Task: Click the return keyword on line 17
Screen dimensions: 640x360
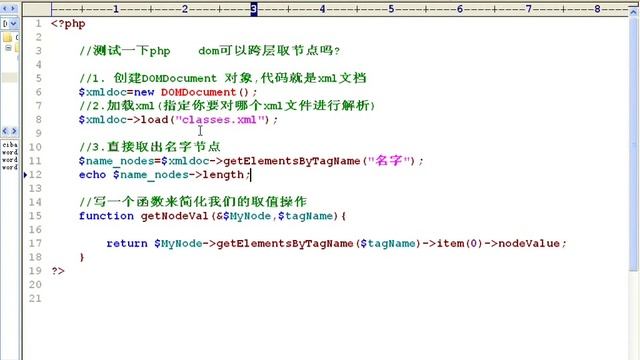Action: click(x=127, y=243)
